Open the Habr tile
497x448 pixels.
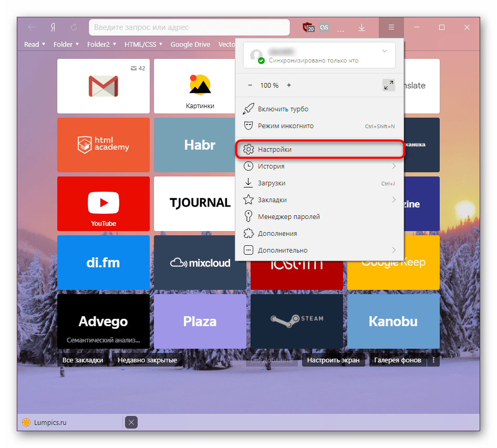(x=194, y=145)
